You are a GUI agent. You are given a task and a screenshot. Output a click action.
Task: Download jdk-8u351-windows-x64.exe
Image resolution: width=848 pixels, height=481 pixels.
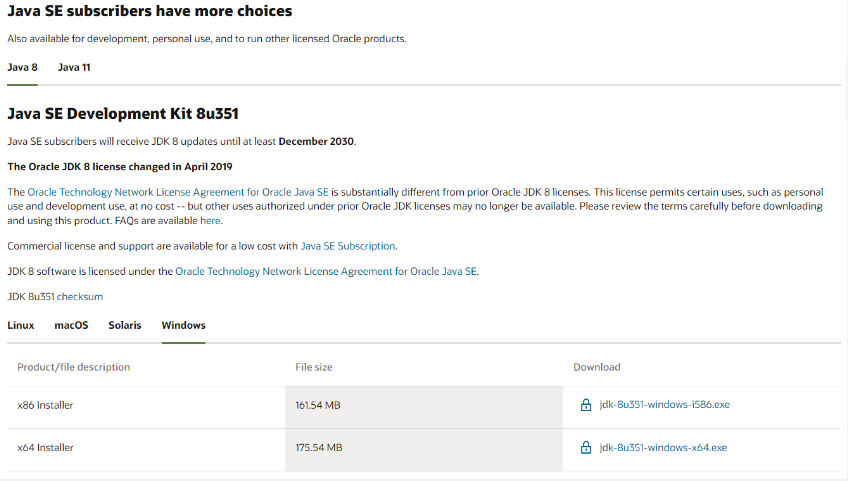point(663,447)
